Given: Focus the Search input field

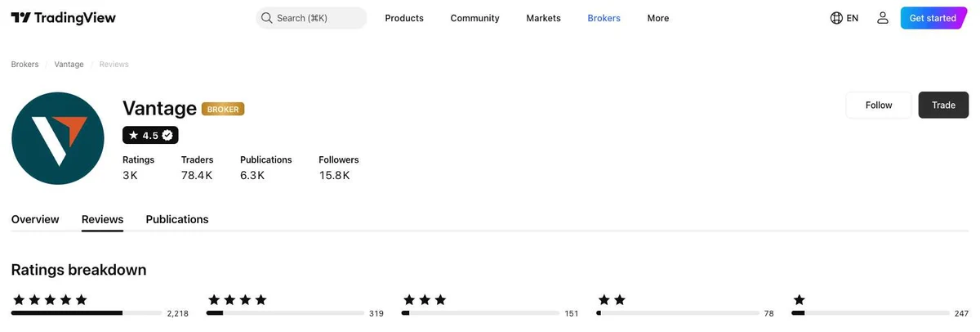Looking at the screenshot, I should click(x=311, y=18).
